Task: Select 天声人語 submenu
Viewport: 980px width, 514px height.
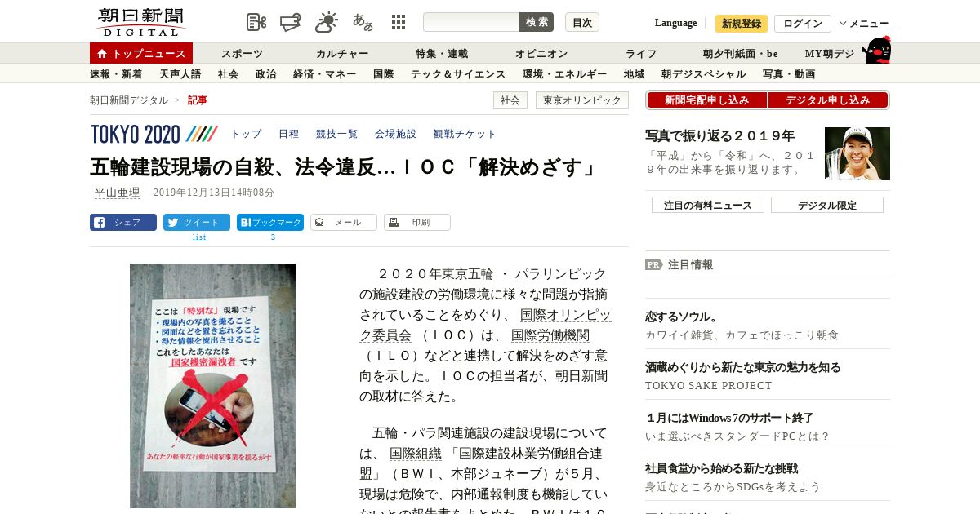Action: (x=180, y=73)
